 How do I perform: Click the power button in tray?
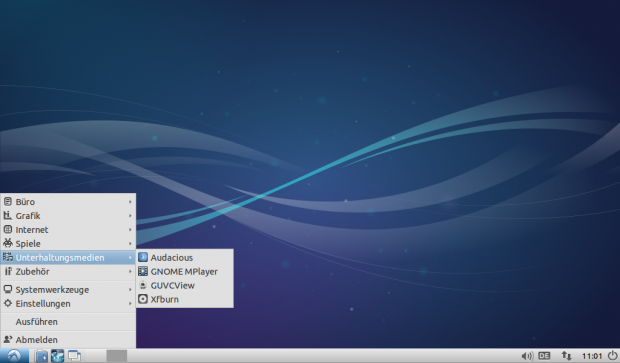coord(613,356)
